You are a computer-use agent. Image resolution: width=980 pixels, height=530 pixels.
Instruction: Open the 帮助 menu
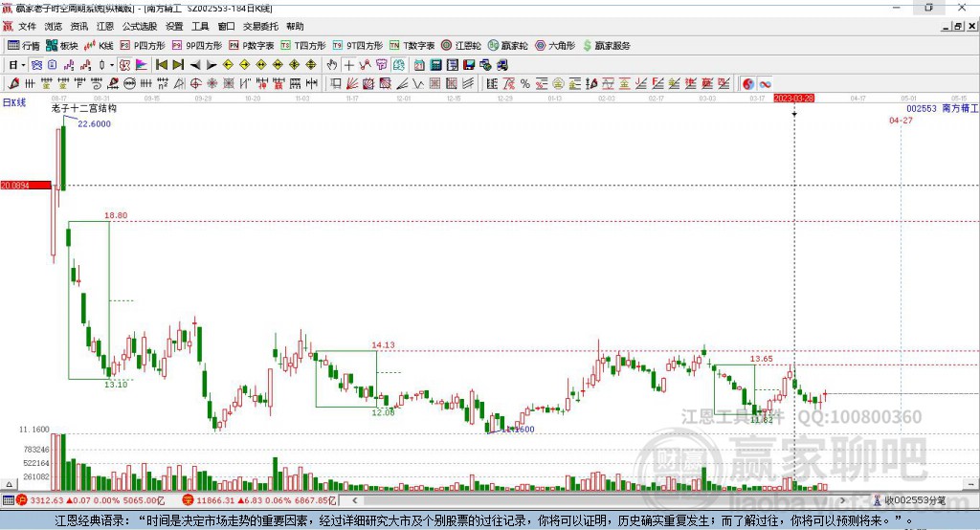(295, 26)
